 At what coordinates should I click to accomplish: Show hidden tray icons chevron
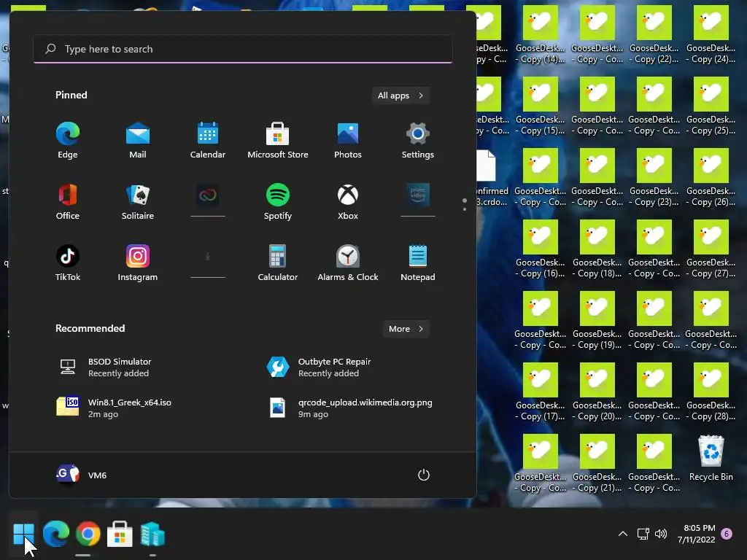pyautogui.click(x=623, y=534)
